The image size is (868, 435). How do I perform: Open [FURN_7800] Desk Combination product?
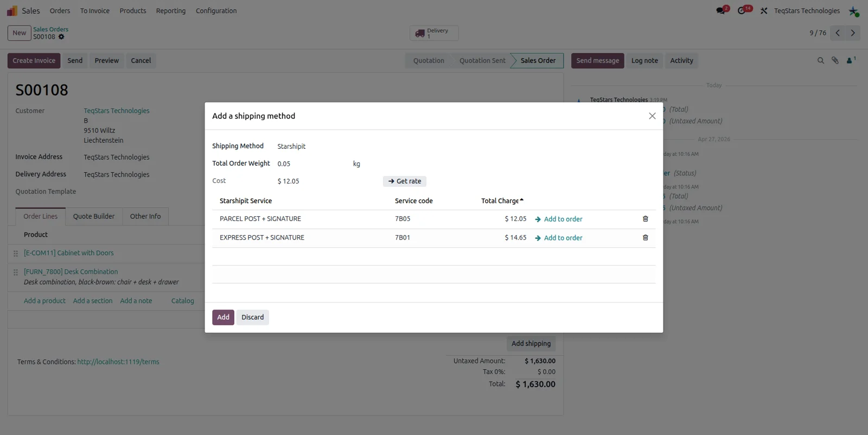(71, 272)
